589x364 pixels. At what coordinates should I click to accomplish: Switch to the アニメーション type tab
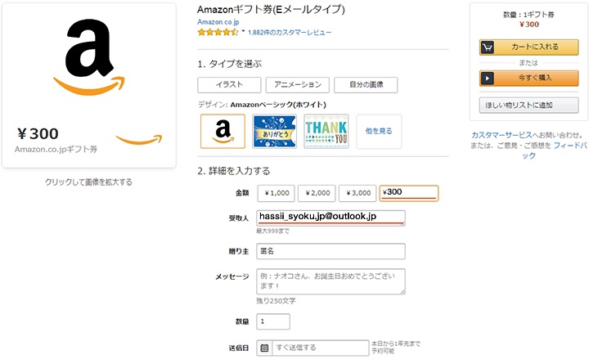click(298, 84)
